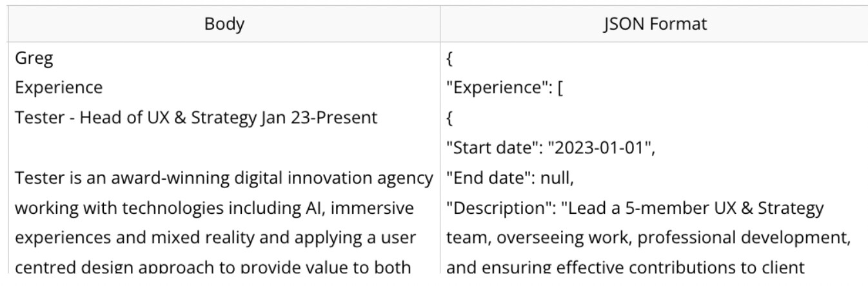Click the Body column header
868x286 pixels.
click(x=224, y=24)
